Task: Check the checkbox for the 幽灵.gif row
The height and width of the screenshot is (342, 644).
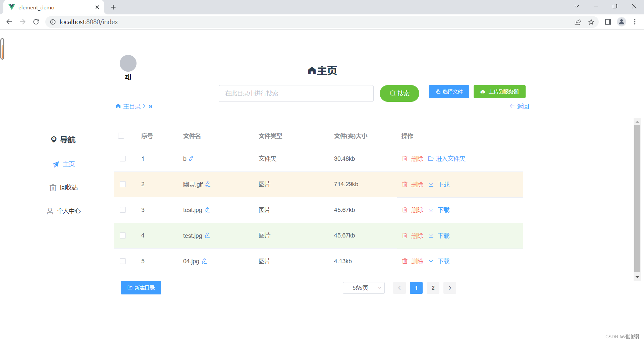Action: coord(123,184)
